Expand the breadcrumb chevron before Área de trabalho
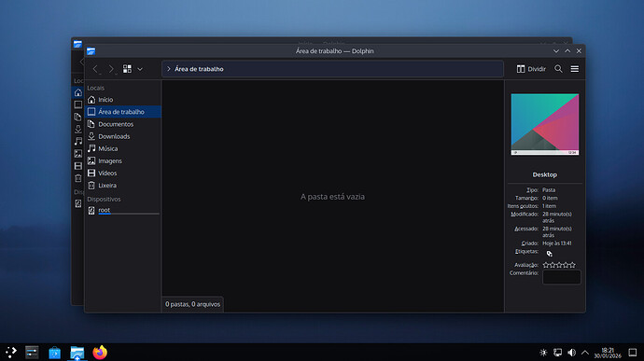This screenshot has height=361, width=644. (168, 69)
